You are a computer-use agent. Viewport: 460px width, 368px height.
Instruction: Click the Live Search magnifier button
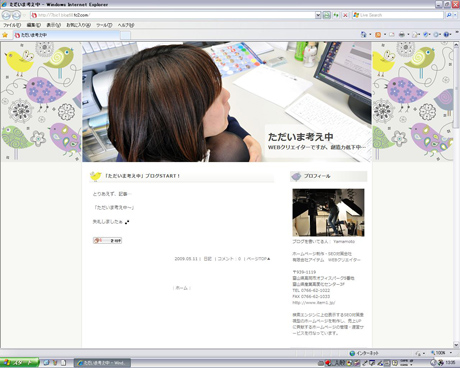pyautogui.click(x=449, y=15)
